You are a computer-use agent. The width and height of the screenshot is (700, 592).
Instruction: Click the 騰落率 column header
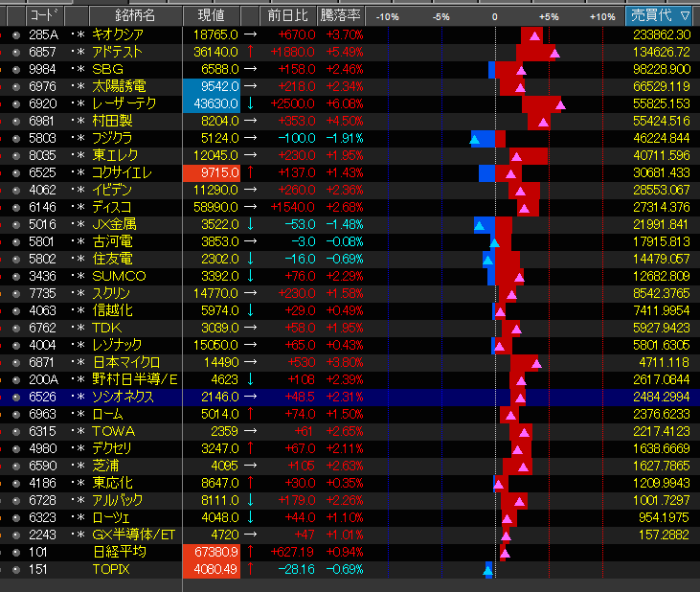[341, 16]
